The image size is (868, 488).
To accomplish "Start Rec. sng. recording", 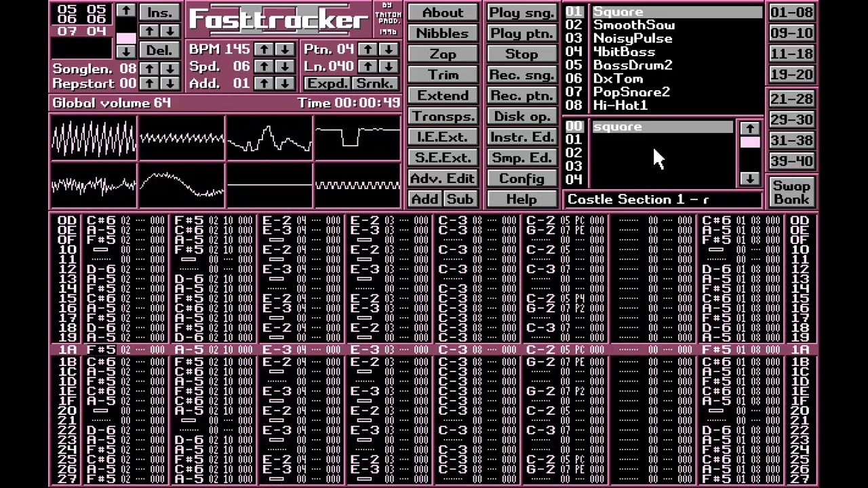I will point(521,75).
